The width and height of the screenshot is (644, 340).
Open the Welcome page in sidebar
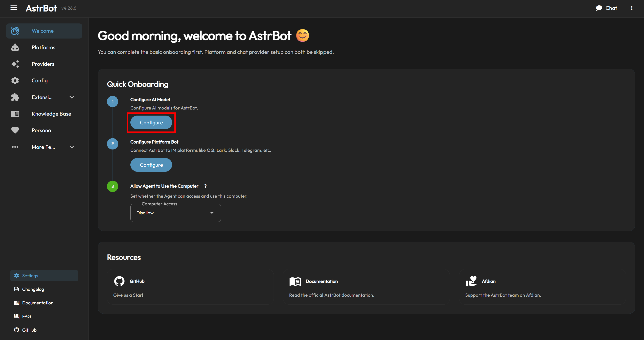pos(44,31)
